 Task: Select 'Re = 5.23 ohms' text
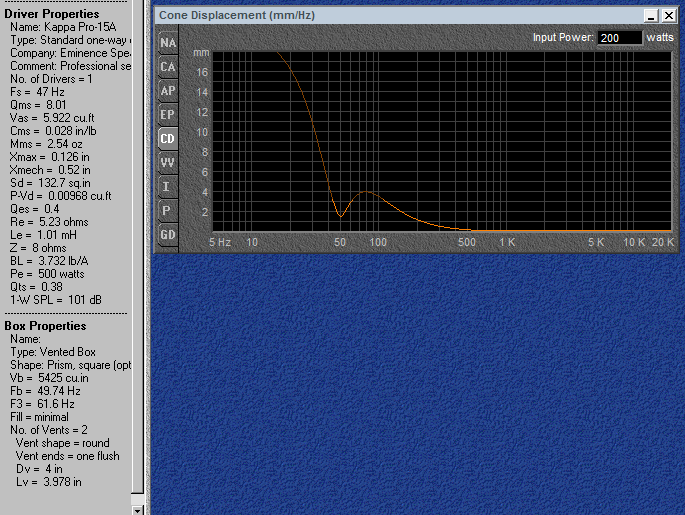coord(49,222)
